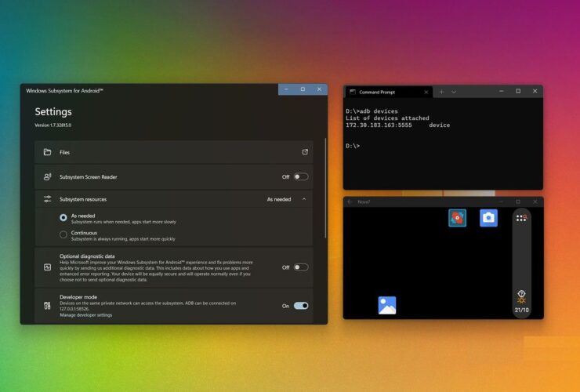
Task: Click the empty D:\> prompt line
Action: coord(353,146)
